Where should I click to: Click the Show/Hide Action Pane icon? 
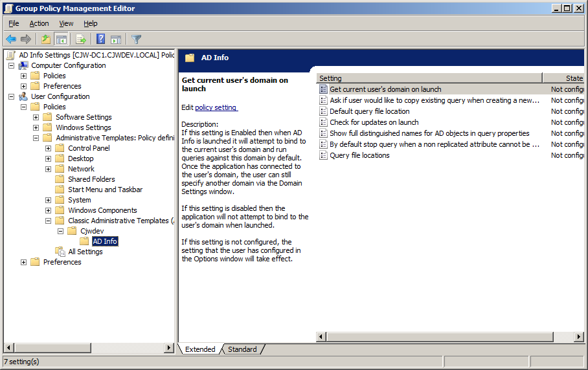pos(116,39)
